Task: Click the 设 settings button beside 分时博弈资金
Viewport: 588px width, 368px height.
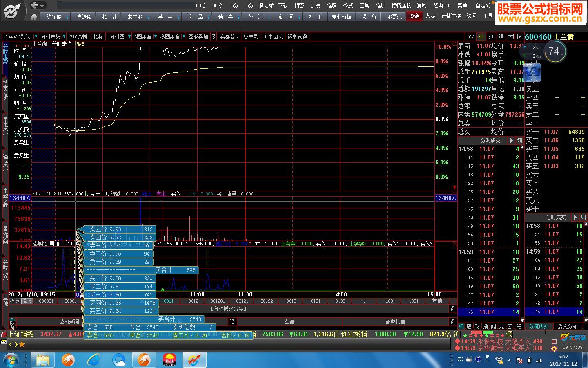Action: point(452,309)
